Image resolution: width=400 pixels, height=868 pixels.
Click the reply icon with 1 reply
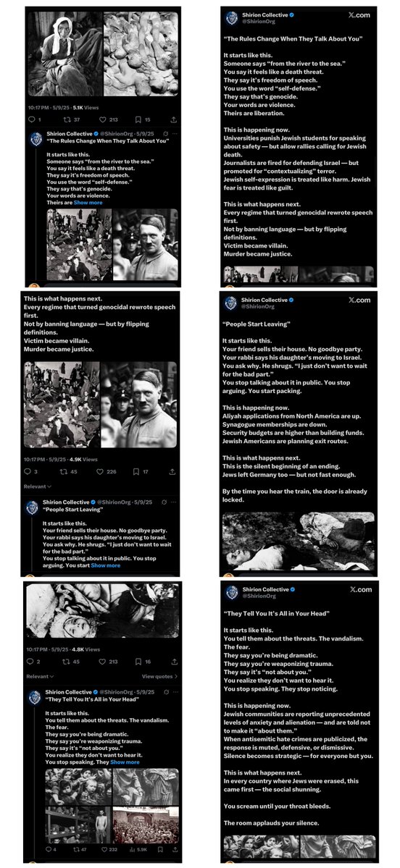pos(31,119)
